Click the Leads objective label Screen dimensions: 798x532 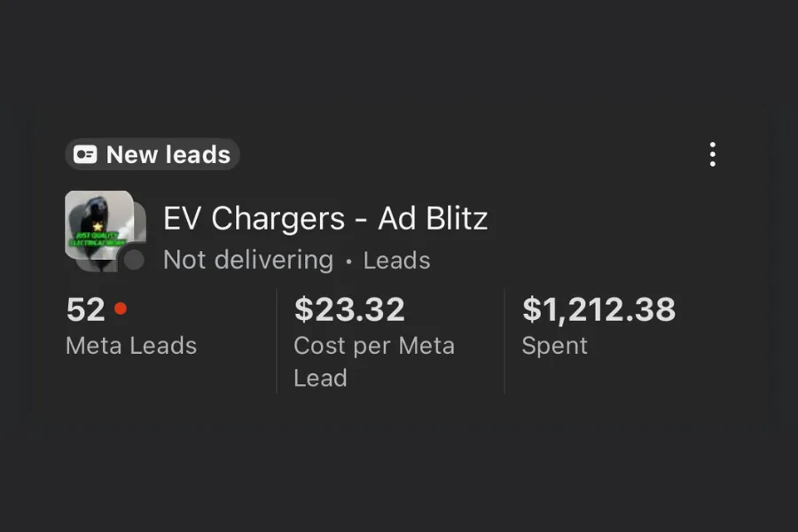click(396, 261)
